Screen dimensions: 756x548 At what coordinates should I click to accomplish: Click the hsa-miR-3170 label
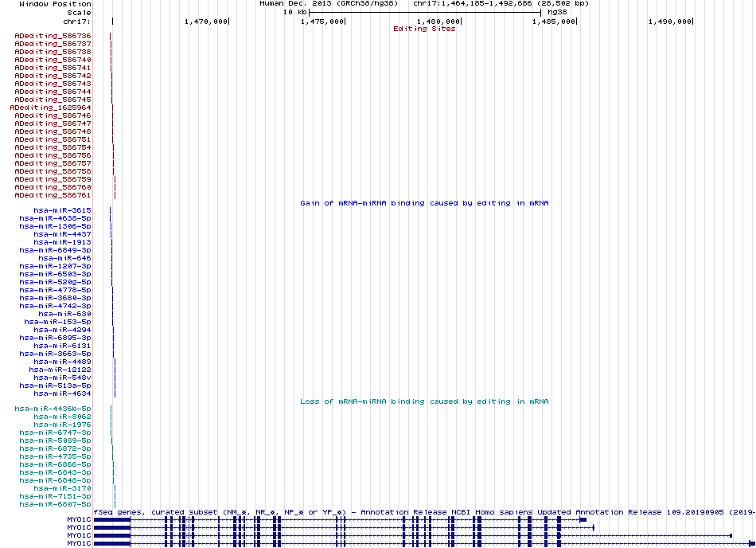[x=62, y=488]
